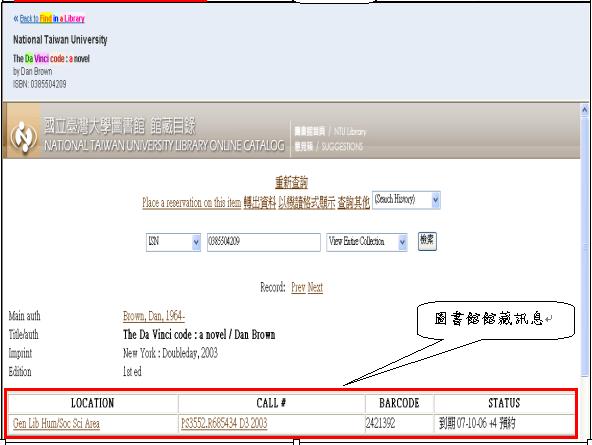Viewport: 592px width, 445px height.
Task: Open the Search History dropdown
Action: pyautogui.click(x=406, y=200)
